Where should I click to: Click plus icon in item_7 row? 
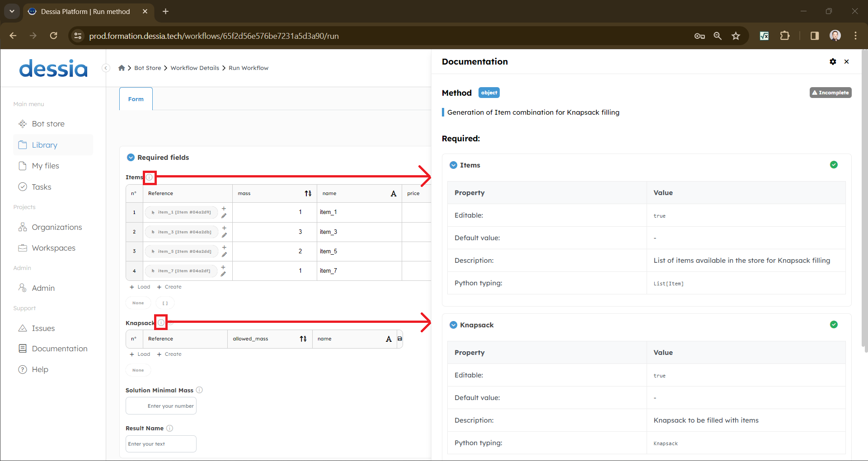point(223,267)
